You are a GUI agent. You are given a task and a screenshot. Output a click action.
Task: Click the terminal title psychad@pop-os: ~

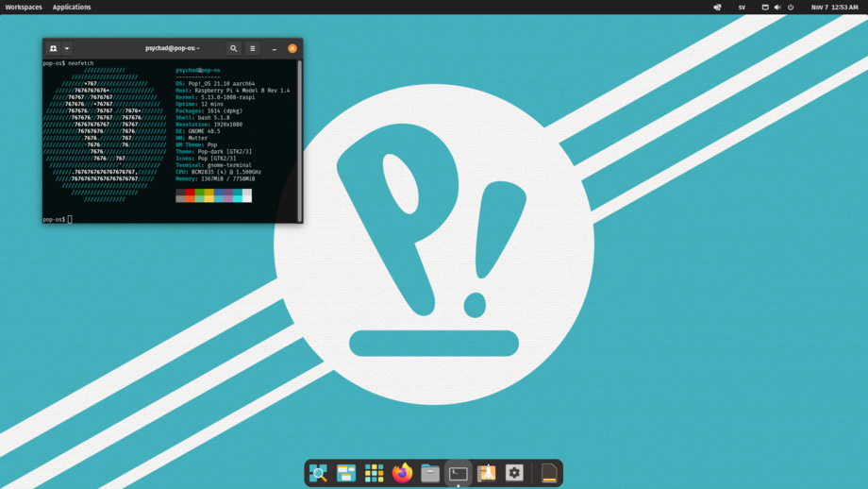(173, 48)
